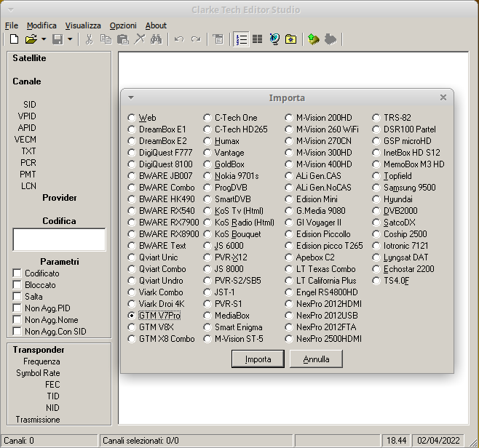
Task: Select the MediaBox radio option
Action: point(207,316)
